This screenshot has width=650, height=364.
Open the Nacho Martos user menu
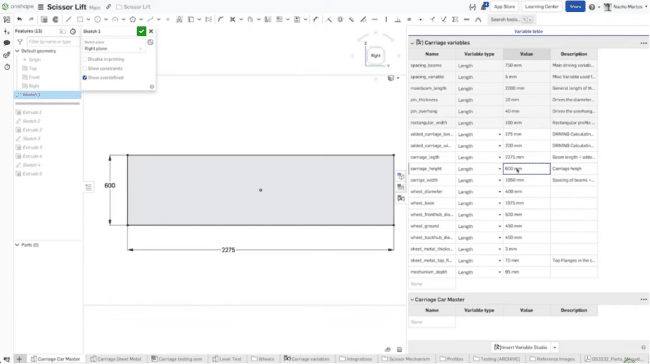624,7
